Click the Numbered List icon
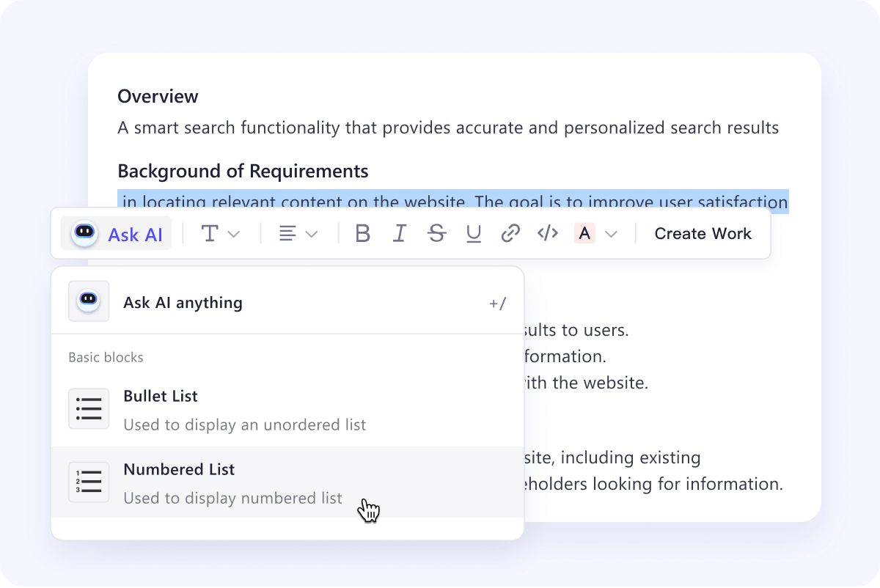Viewport: 880px width, 588px height. tap(89, 482)
